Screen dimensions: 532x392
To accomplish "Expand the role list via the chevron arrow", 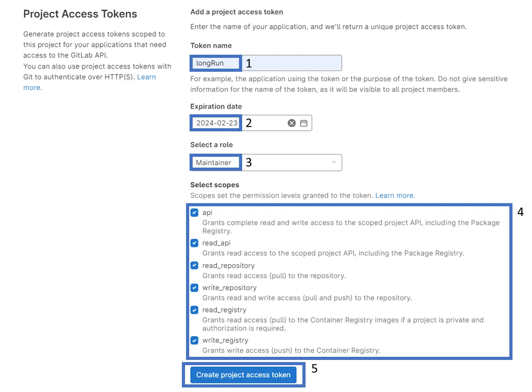I will (334, 162).
